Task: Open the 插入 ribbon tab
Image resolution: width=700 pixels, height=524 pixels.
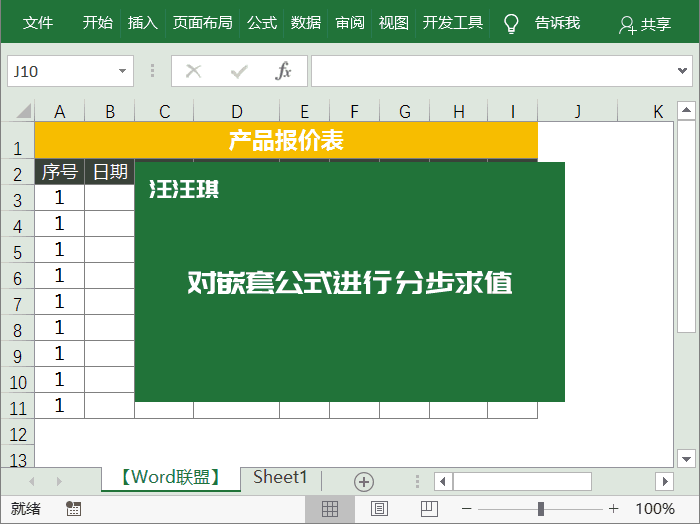Action: pos(143,23)
